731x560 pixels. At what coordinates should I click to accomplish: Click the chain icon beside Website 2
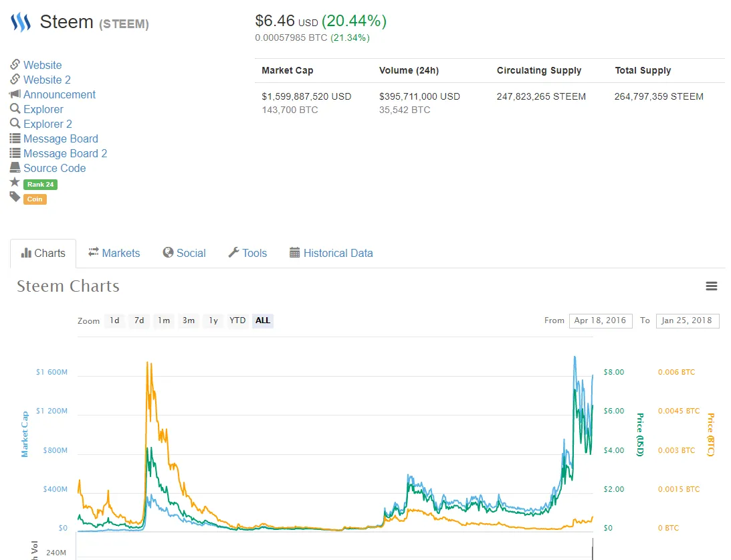(15, 79)
